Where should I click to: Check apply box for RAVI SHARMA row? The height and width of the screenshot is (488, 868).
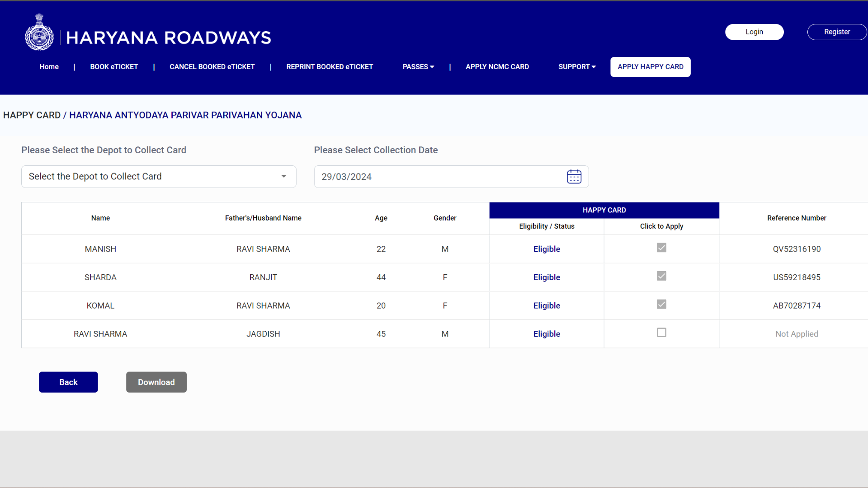tap(661, 333)
